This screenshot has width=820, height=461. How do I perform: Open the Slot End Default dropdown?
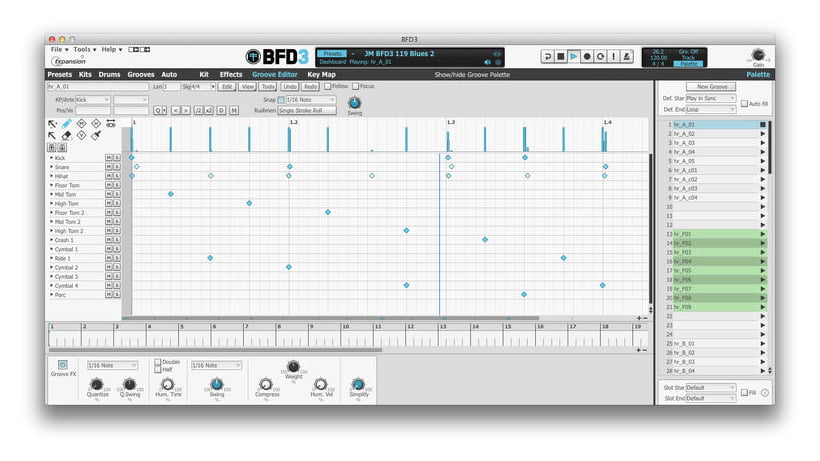[x=711, y=399]
